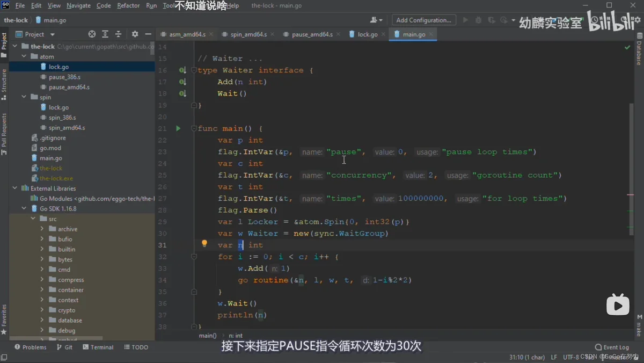Fold the func main code block
644x363 pixels.
tap(194, 129)
